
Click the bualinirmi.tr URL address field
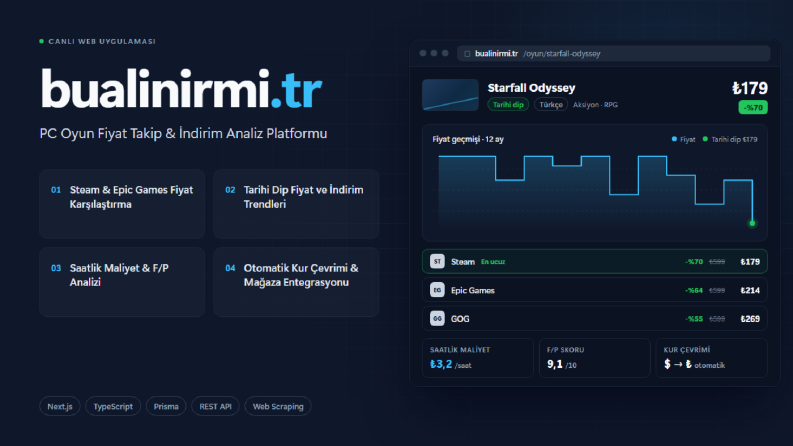[x=613, y=54]
